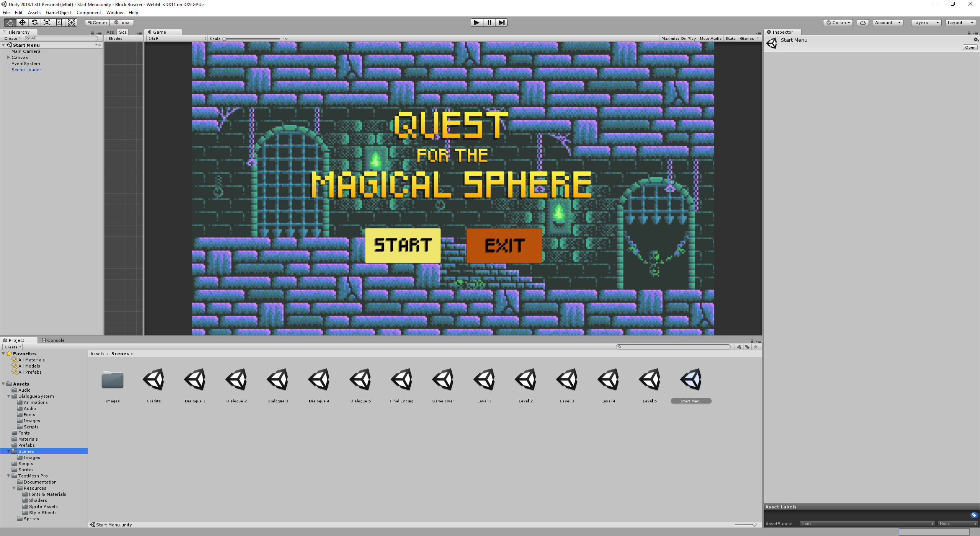Click the Open button in Inspector

pos(970,47)
